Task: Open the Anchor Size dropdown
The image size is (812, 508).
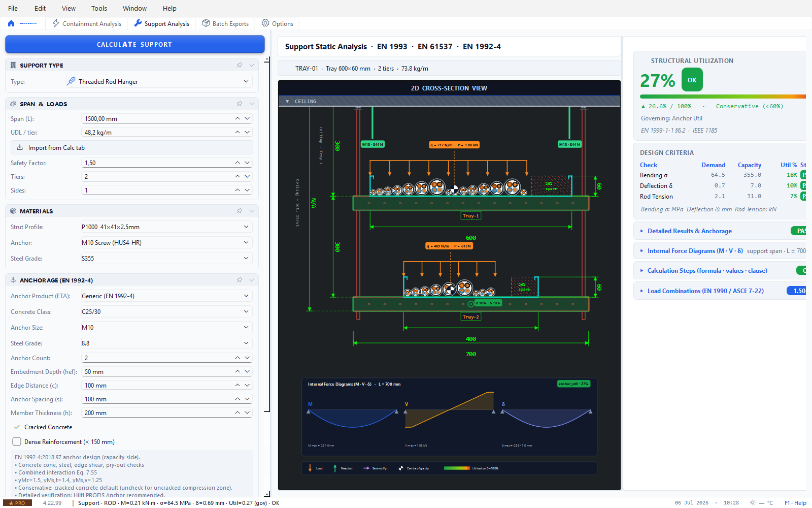Action: (x=166, y=327)
